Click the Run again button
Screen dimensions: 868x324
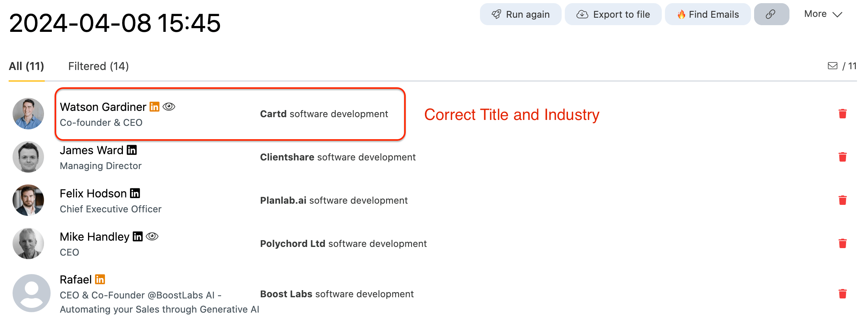520,15
